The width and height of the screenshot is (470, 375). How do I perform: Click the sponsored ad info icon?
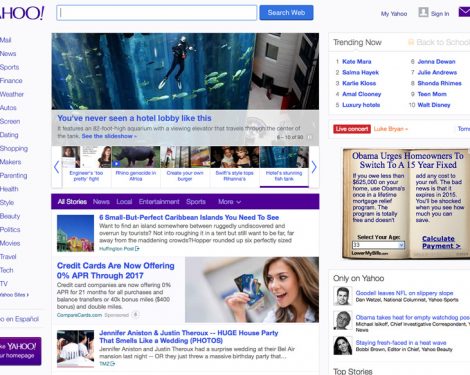(135, 315)
